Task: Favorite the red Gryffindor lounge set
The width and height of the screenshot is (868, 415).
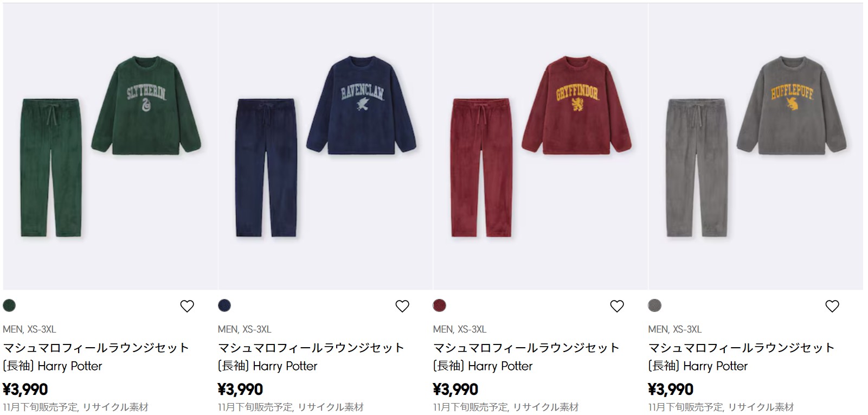Action: click(617, 307)
